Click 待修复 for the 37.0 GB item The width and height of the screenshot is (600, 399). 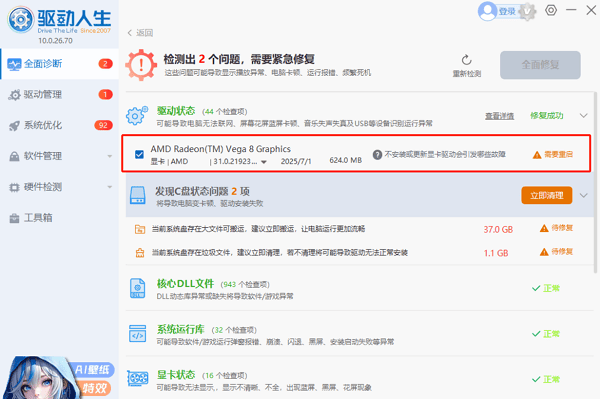point(556,228)
